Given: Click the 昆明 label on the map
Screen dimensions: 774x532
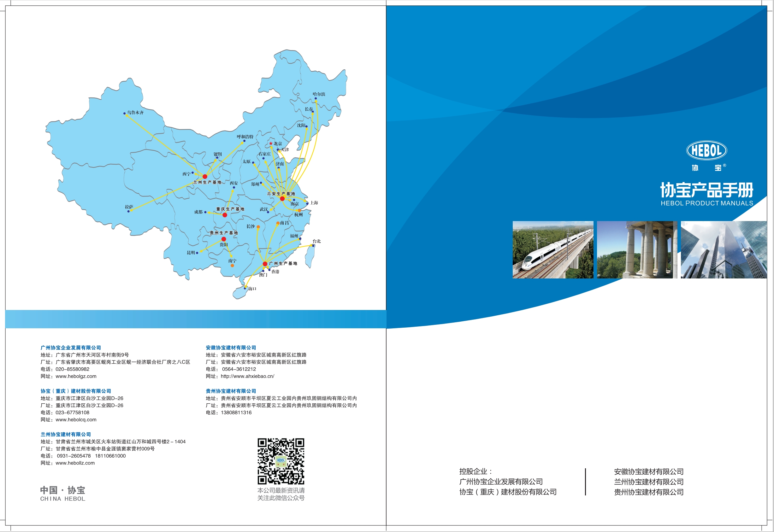Looking at the screenshot, I should point(191,253).
